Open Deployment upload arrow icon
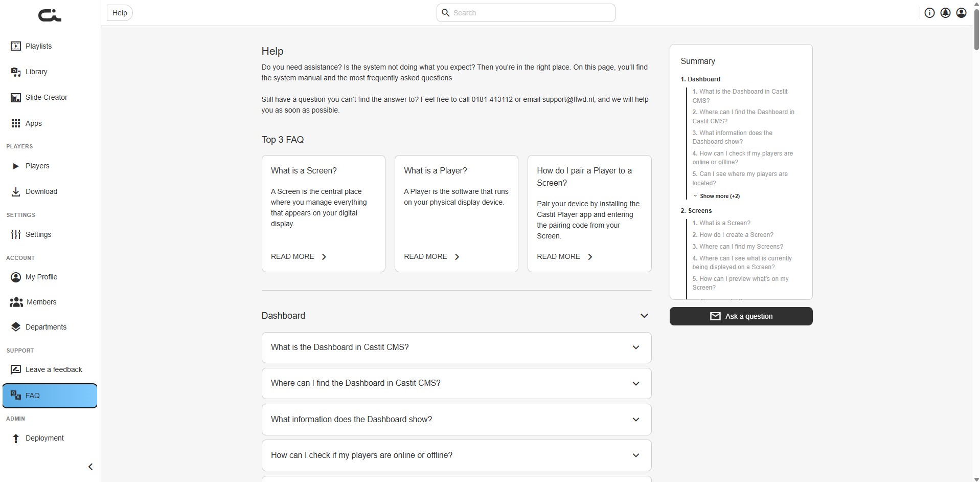 pos(16,438)
